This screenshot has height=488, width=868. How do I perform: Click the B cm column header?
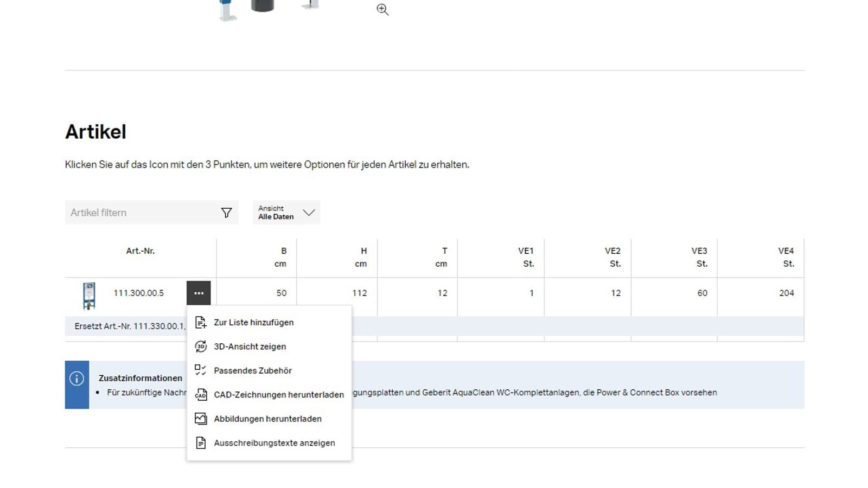[281, 258]
